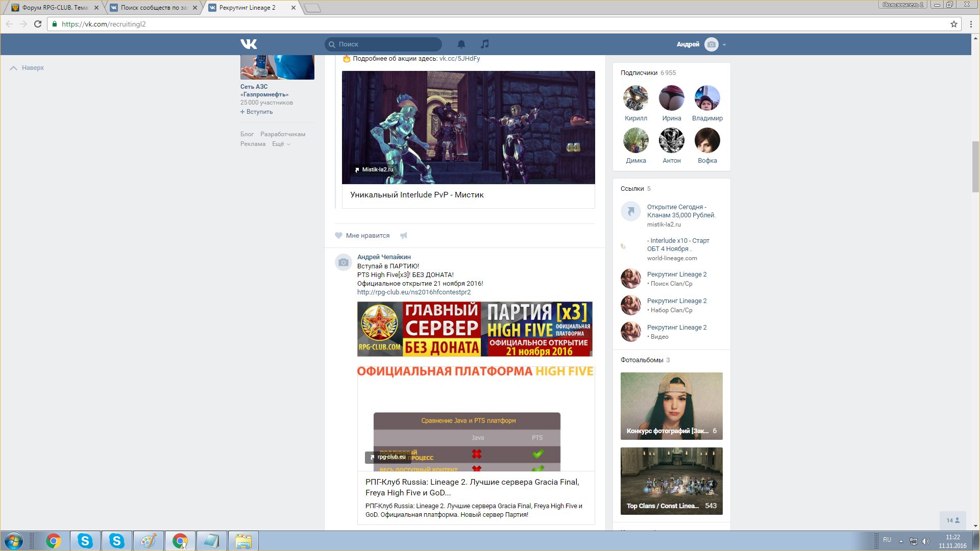This screenshot has width=980, height=551.
Task: Expand the Андрей profile dropdown arrow
Action: 724,45
